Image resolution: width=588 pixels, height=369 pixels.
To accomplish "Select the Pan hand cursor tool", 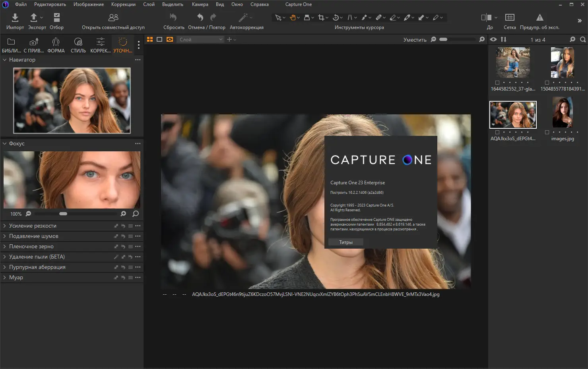I will 293,17.
